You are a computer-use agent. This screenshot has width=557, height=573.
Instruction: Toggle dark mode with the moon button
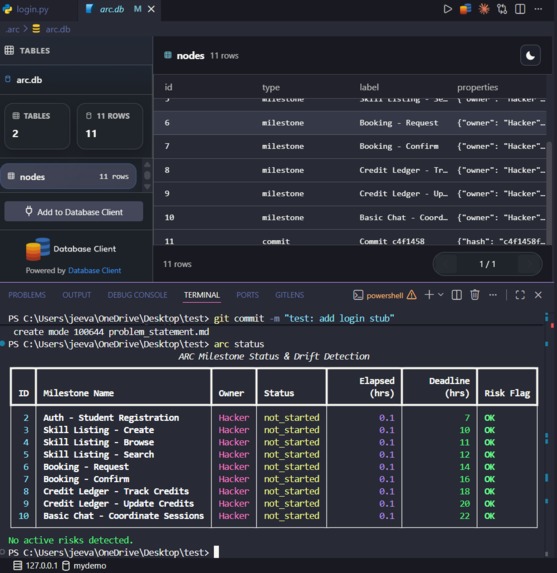530,56
